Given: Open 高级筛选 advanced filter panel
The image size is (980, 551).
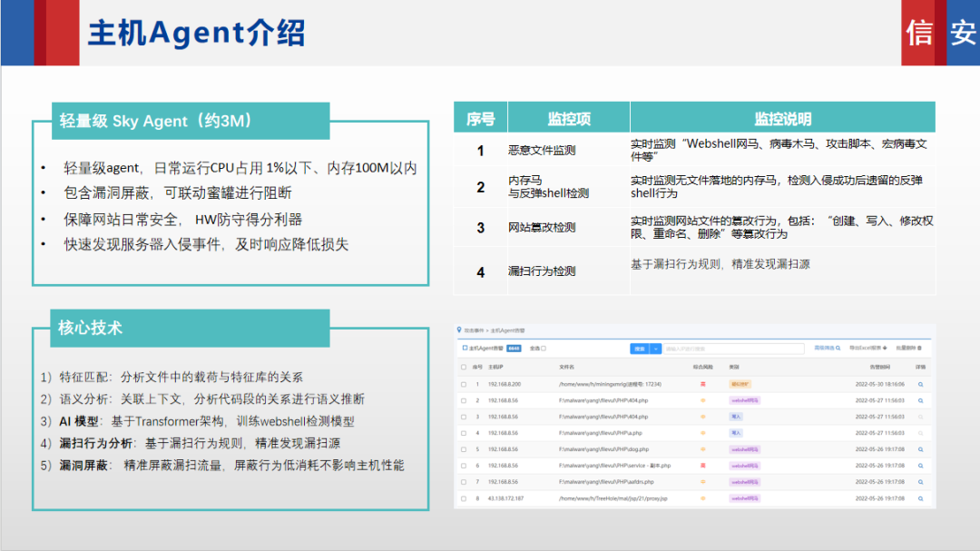Looking at the screenshot, I should tap(827, 348).
